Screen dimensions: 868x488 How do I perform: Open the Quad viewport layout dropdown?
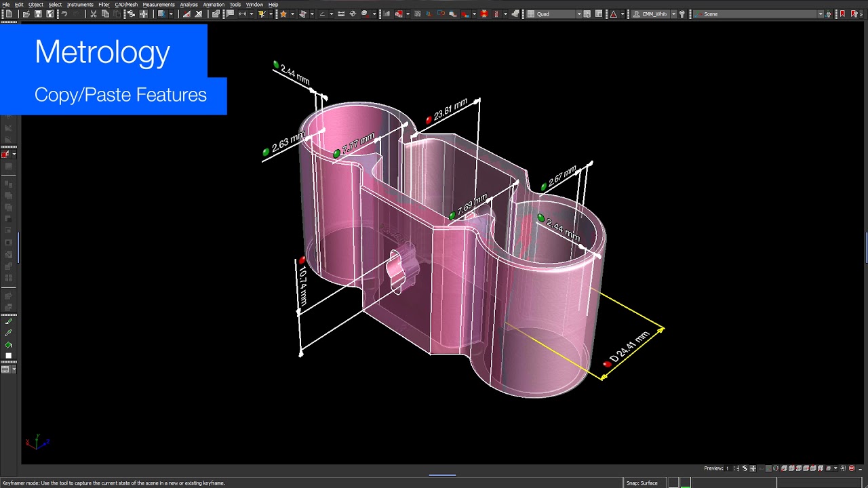pyautogui.click(x=555, y=14)
